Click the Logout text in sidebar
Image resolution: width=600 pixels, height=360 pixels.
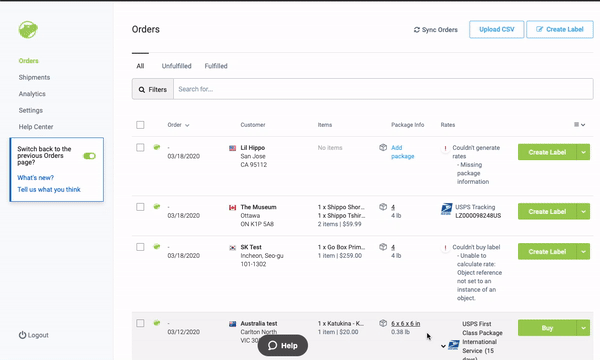pyautogui.click(x=38, y=335)
